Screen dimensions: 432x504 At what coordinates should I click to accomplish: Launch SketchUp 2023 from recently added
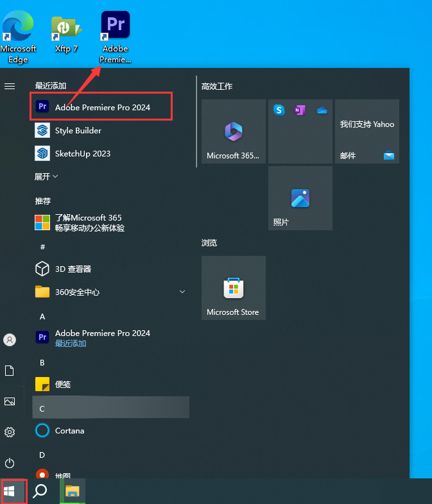pyautogui.click(x=110, y=154)
